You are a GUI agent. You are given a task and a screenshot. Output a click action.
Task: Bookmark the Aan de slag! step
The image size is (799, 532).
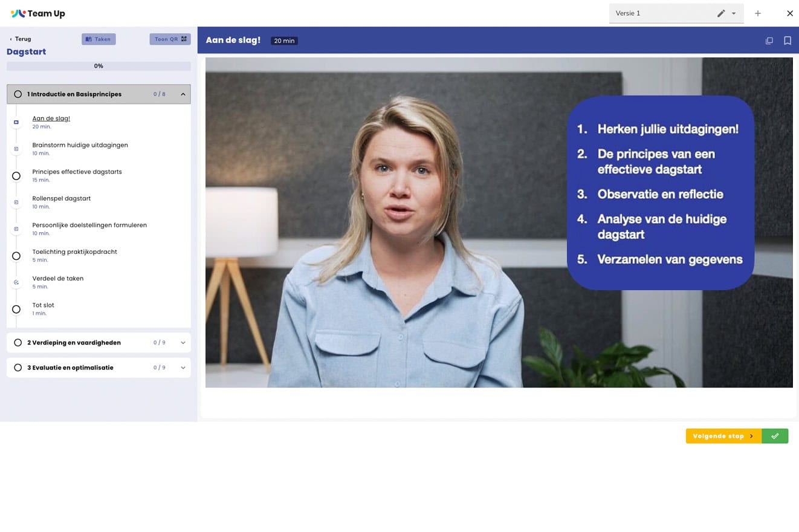tap(788, 41)
